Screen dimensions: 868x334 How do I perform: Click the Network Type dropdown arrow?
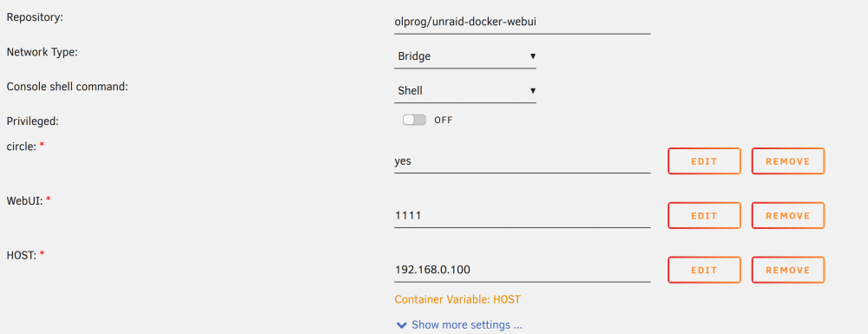tap(533, 56)
